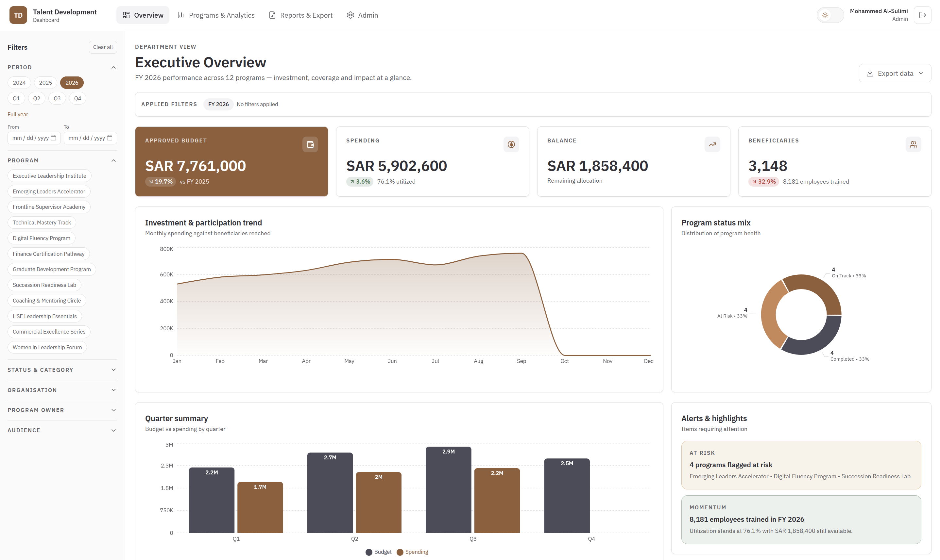940x560 pixels.
Task: Collapse the Period filter section
Action: [x=62, y=67]
